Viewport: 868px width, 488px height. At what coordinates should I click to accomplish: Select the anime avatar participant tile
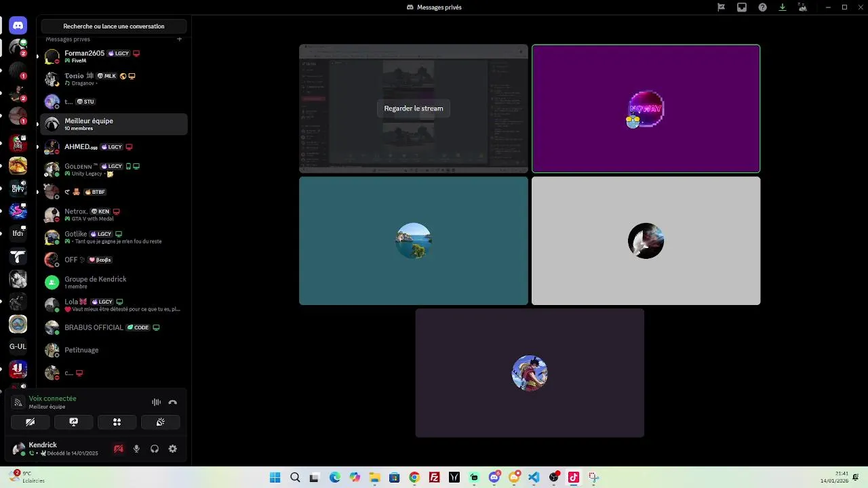tap(530, 373)
